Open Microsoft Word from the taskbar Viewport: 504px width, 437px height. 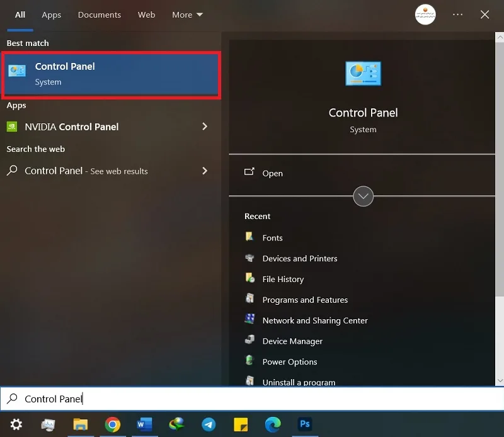[x=144, y=424]
